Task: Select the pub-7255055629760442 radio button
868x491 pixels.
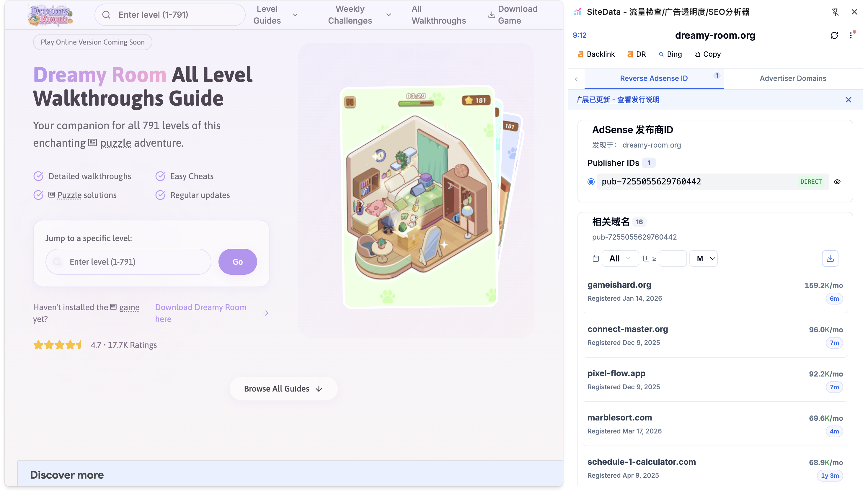Action: tap(591, 182)
